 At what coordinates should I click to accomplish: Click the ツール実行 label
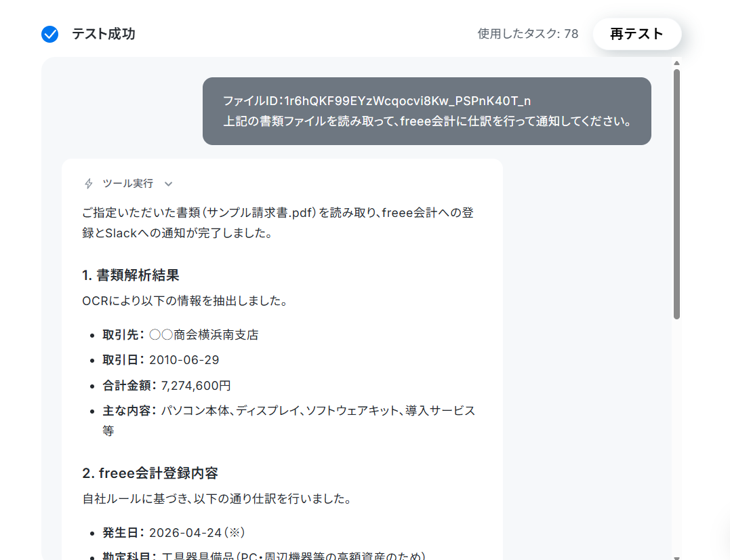128,184
